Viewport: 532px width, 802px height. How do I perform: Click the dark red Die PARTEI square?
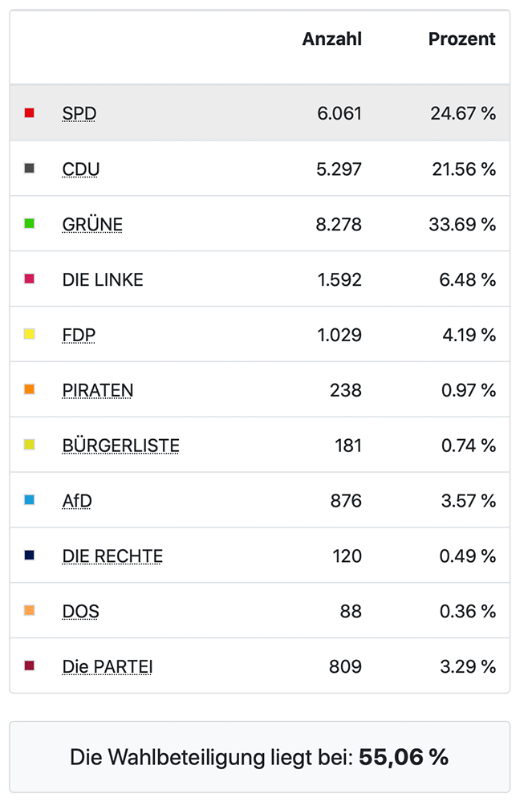tap(30, 666)
